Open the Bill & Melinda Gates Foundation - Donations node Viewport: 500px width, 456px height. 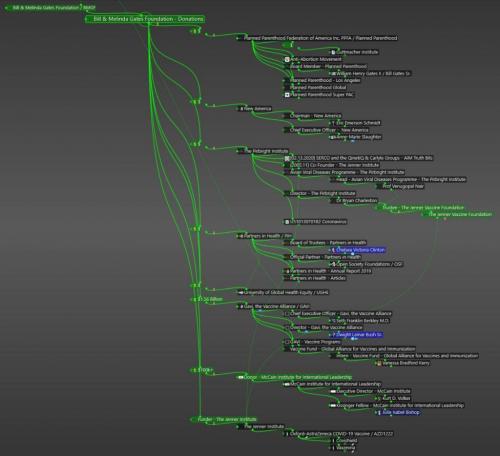click(x=145, y=19)
